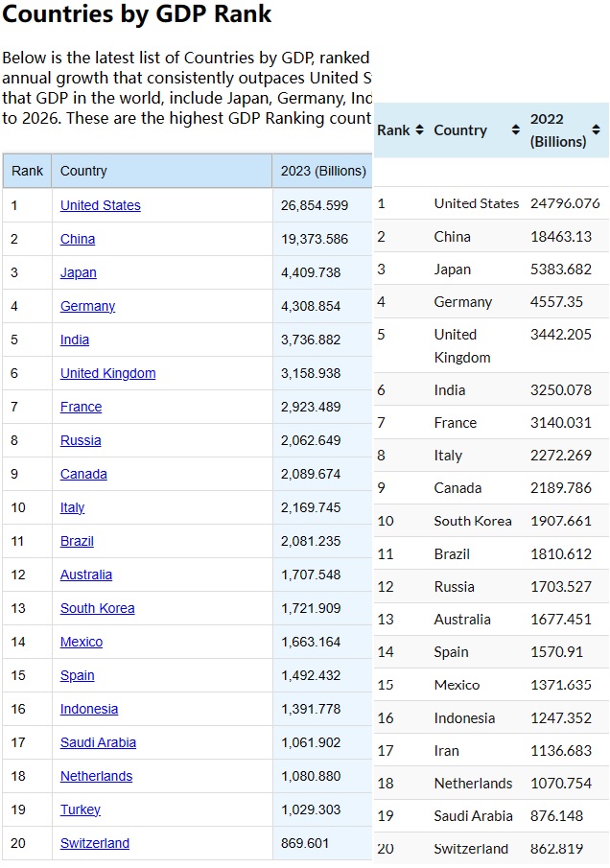The height and width of the screenshot is (868, 610).
Task: Select the value 1,029.303
Action: click(311, 809)
